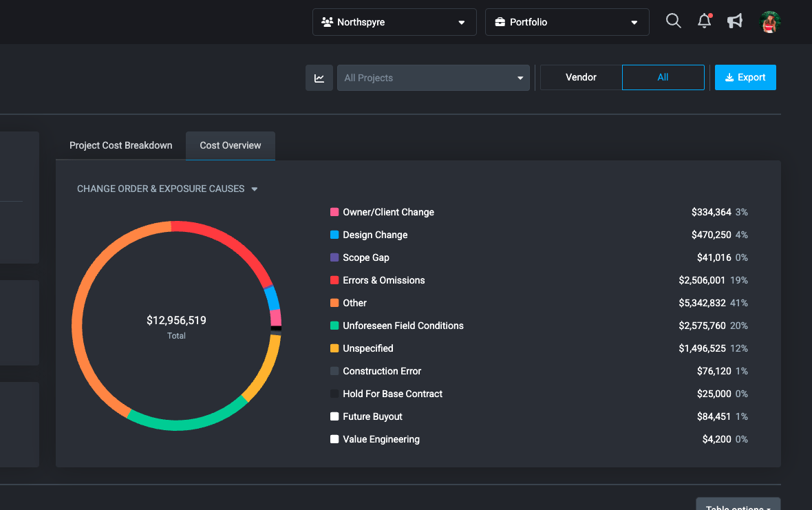Viewport: 812px width, 510px height.
Task: Open the search icon in the top bar
Action: click(x=673, y=21)
